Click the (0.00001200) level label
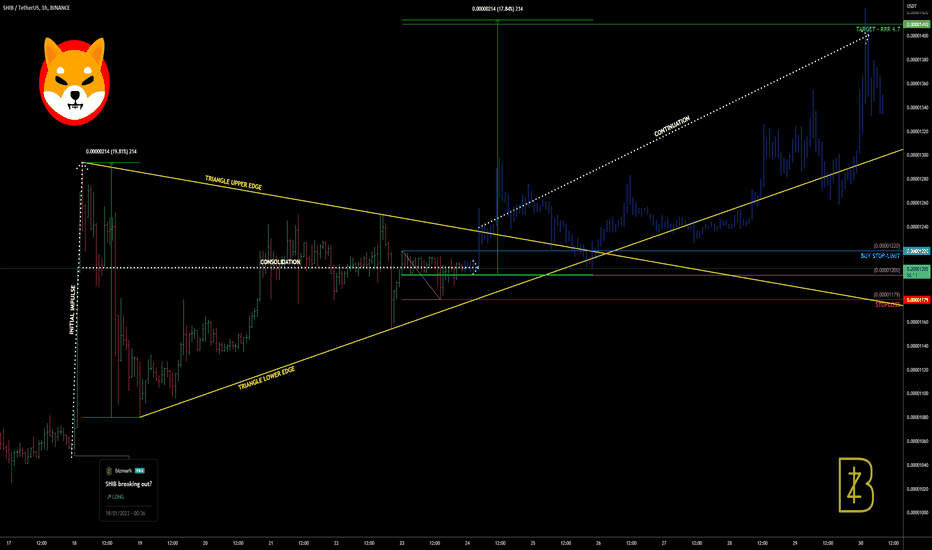Viewport: 932px width, 550px height. pyautogui.click(x=886, y=271)
